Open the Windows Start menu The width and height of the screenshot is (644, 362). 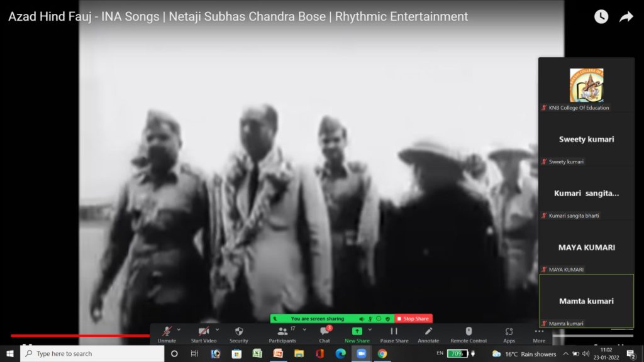(x=10, y=353)
